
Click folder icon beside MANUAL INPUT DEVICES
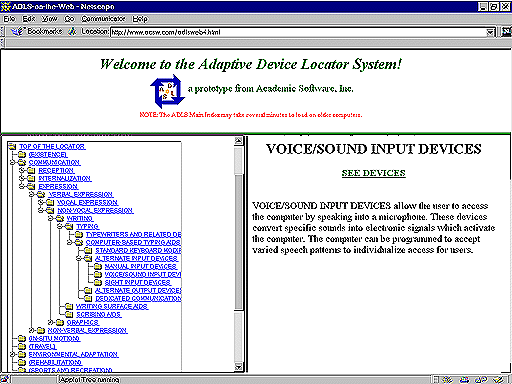coord(98,266)
